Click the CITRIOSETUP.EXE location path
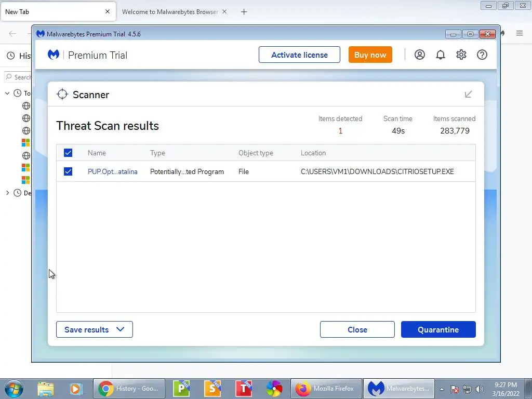Image resolution: width=532 pixels, height=399 pixels. [377, 171]
